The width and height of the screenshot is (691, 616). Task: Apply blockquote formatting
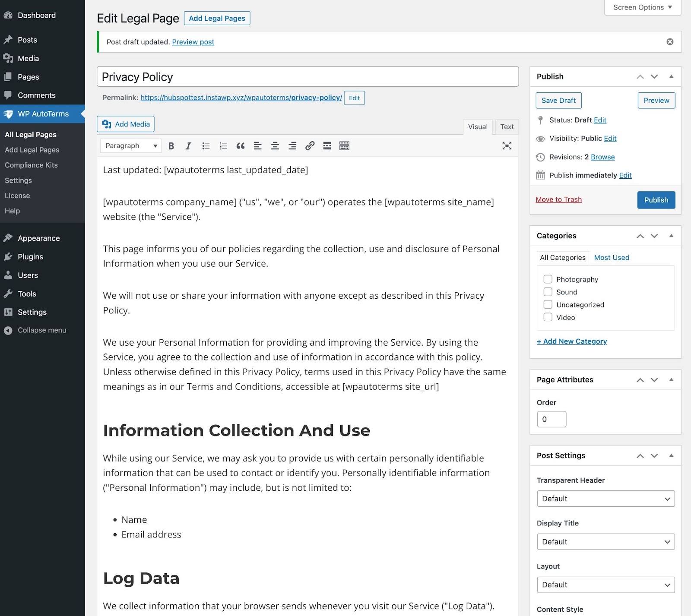point(241,146)
